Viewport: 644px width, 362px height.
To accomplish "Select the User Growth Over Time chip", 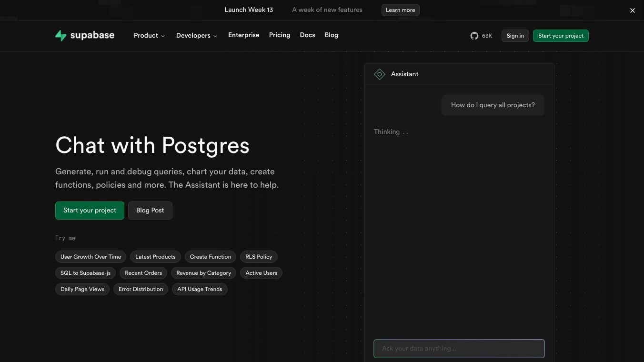I will click(91, 257).
